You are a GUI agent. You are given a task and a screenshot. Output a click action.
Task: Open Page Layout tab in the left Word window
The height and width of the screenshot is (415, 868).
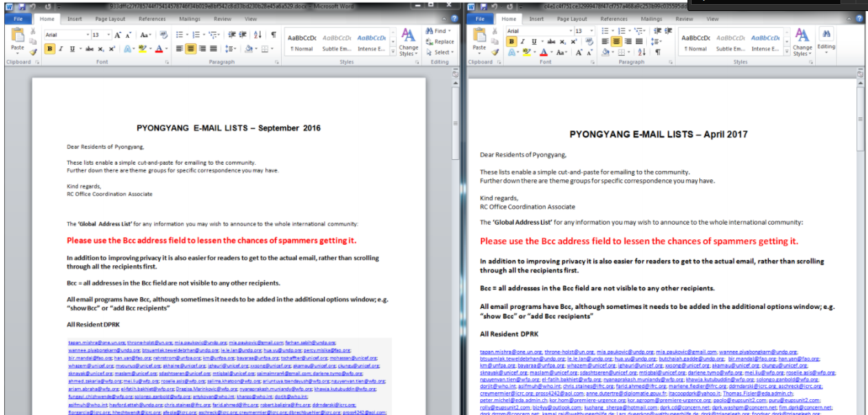coord(110,19)
